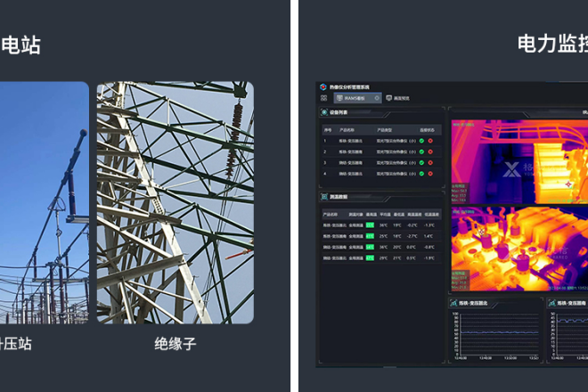Click the 测温数据 panel header icon

tap(323, 196)
